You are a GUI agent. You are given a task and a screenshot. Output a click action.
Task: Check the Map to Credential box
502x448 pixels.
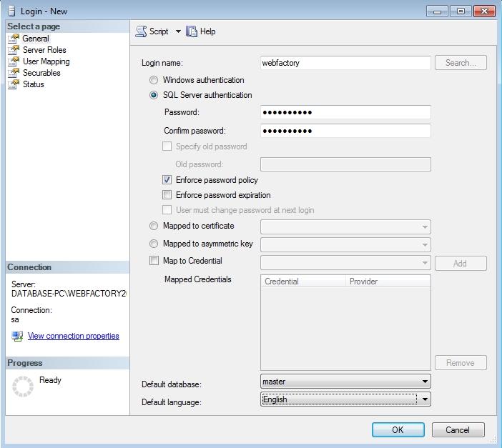(154, 261)
